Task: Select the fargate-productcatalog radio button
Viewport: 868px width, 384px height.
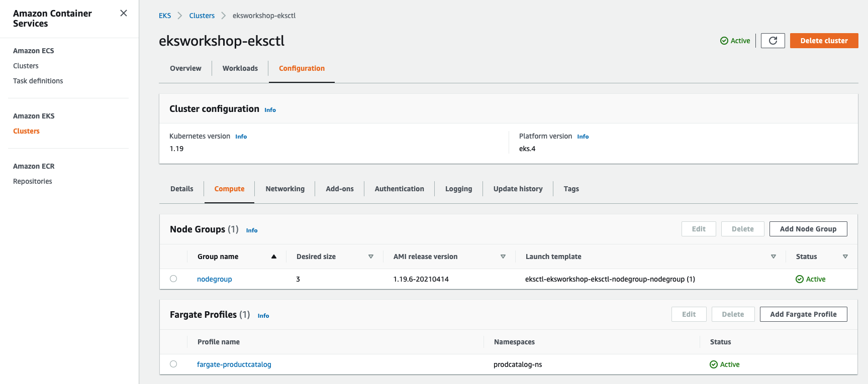Action: [x=173, y=364]
